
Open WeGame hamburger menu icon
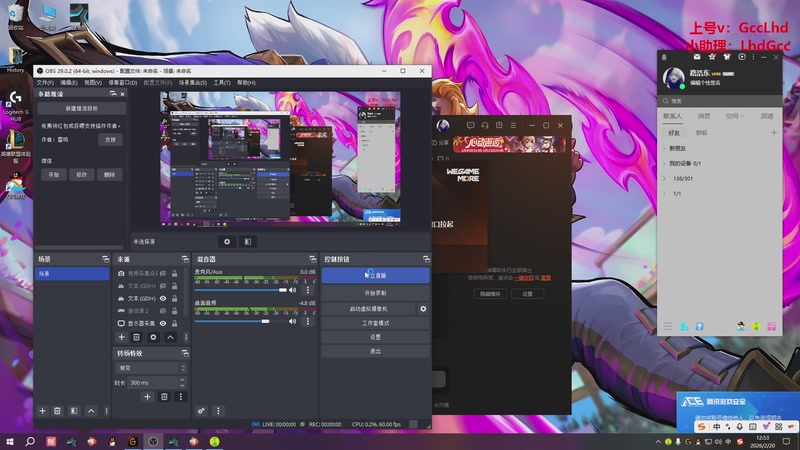(513, 125)
